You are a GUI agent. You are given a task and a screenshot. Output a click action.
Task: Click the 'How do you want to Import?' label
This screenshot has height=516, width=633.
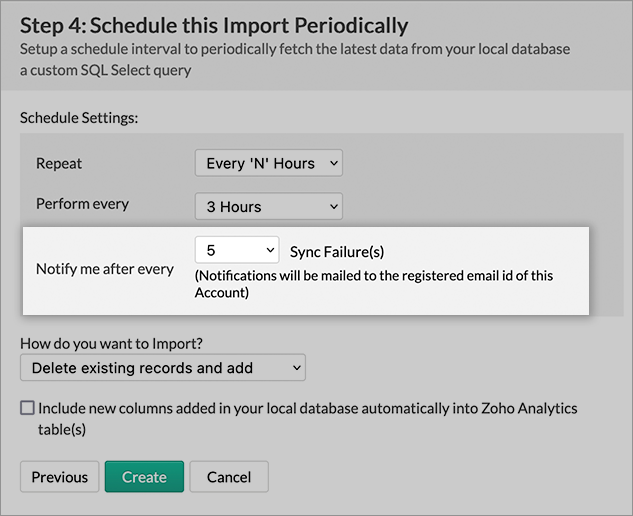119,343
